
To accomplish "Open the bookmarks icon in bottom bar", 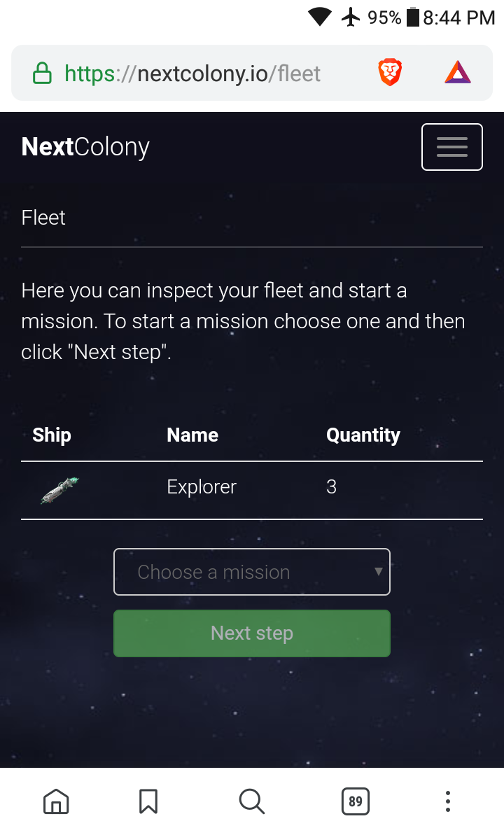I will coord(148,801).
